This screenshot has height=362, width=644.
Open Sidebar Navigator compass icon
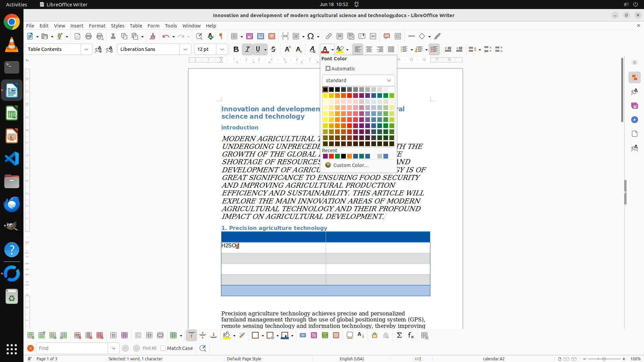coord(634,120)
